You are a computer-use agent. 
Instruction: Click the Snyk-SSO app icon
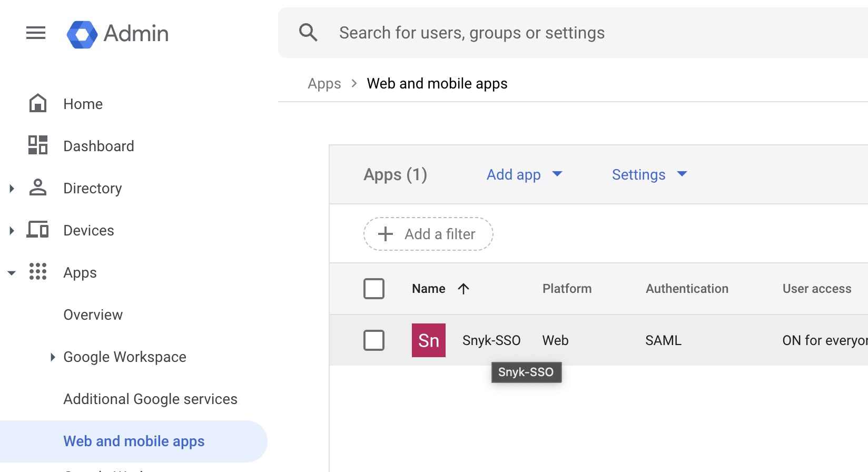tap(429, 340)
